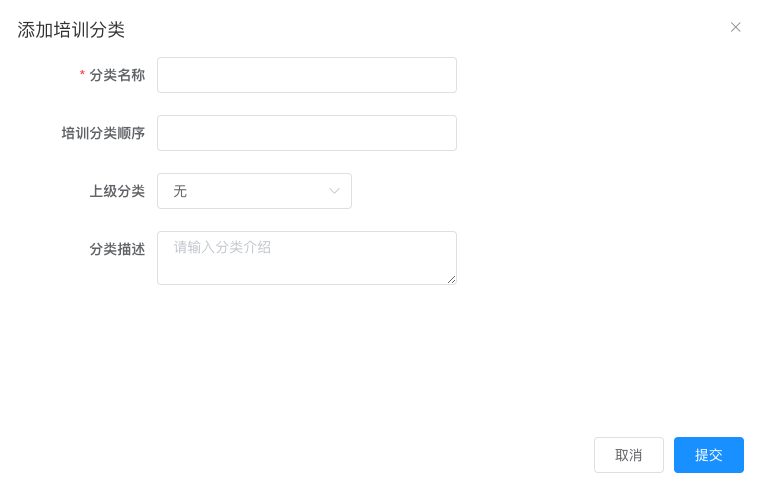The image size is (761, 490).
Task: Cancel adding category via 取消
Action: pyautogui.click(x=629, y=455)
